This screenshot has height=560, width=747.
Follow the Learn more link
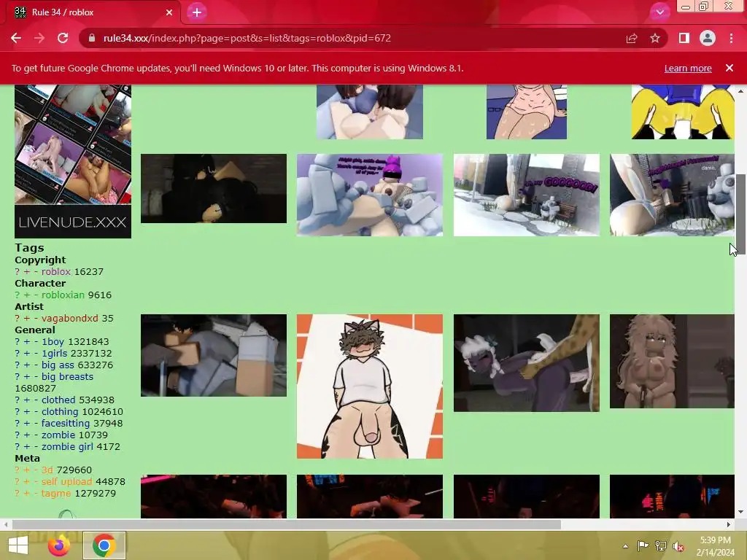pos(688,68)
